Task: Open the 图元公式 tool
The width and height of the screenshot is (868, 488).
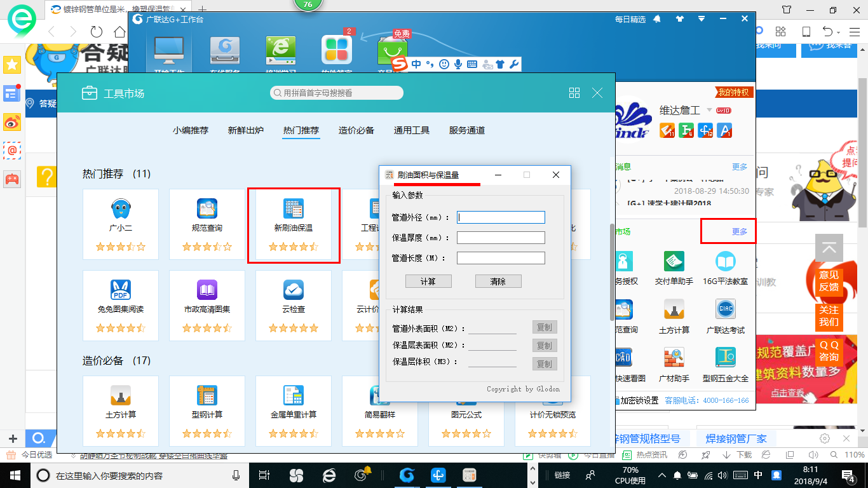Action: coord(466,410)
